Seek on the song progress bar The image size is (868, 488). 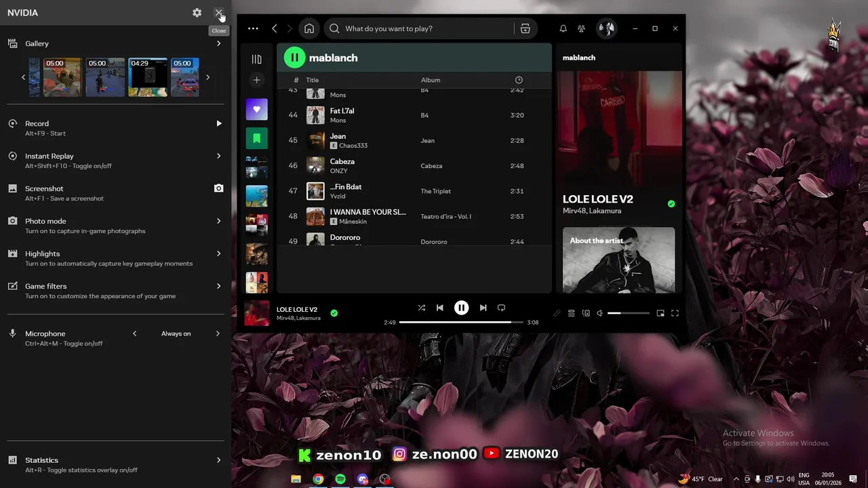tap(461, 323)
